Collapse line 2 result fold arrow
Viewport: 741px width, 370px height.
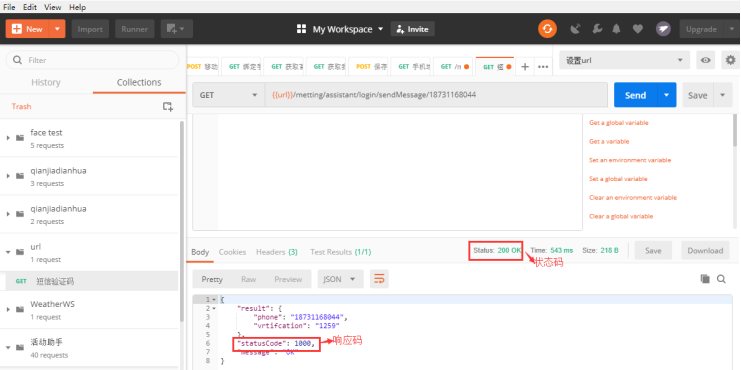click(x=214, y=308)
